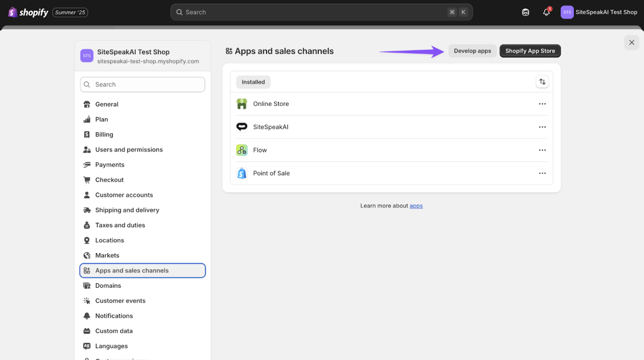Go to Users and permissions settings
644x360 pixels.
129,149
